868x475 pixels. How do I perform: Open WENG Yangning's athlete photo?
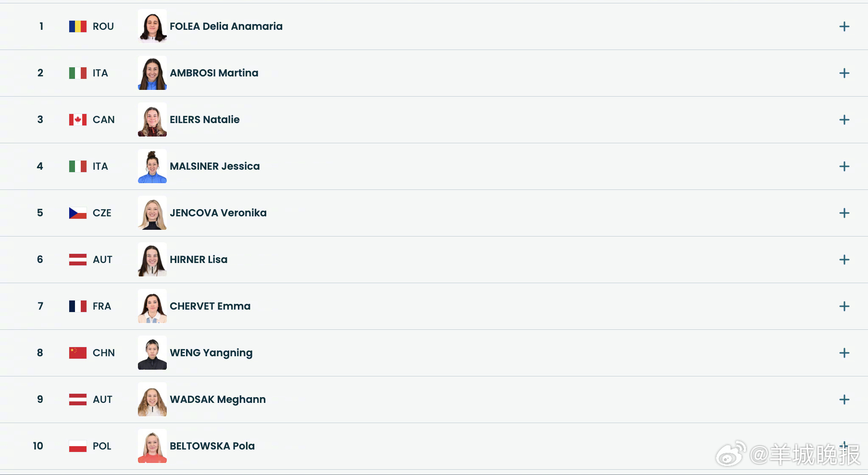point(152,353)
